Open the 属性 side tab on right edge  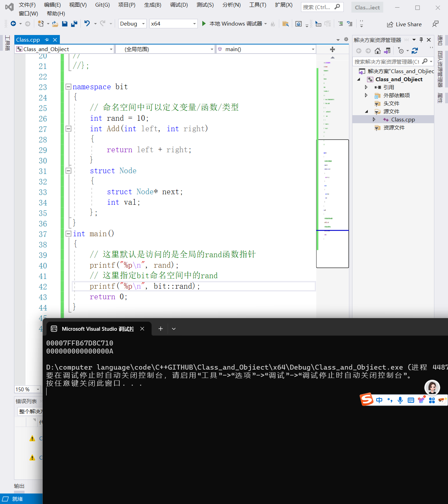tap(440, 98)
